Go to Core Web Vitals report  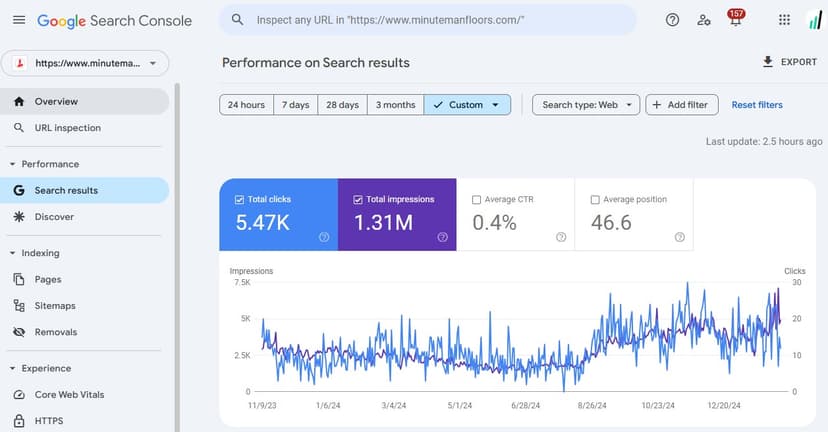click(69, 394)
